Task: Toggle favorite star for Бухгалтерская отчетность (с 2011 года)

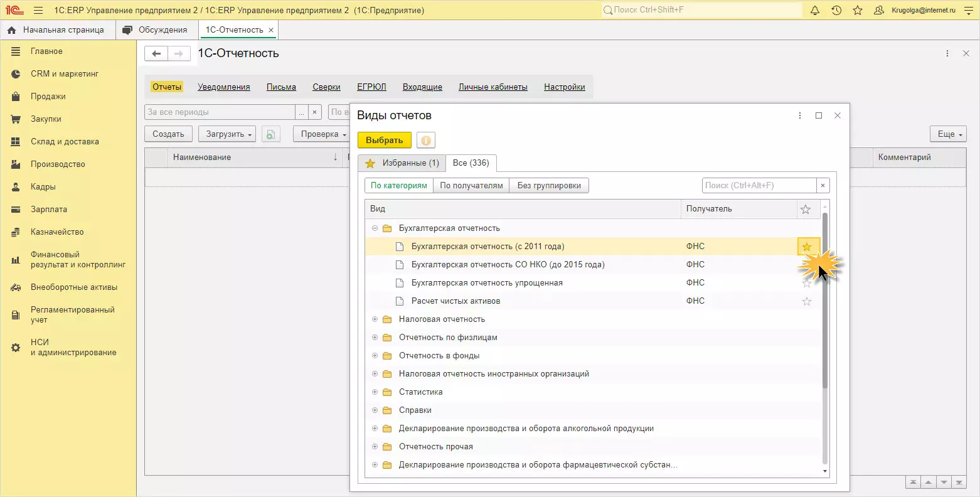Action: click(x=807, y=247)
